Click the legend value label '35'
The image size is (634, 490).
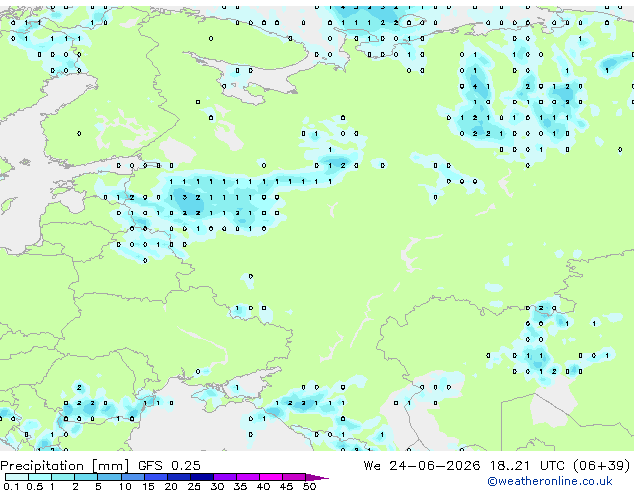click(x=240, y=486)
